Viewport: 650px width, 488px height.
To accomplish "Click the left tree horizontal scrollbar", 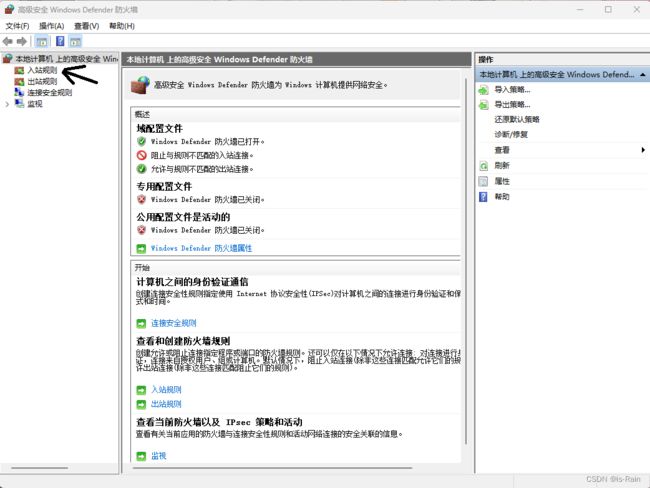I will click(x=39, y=468).
